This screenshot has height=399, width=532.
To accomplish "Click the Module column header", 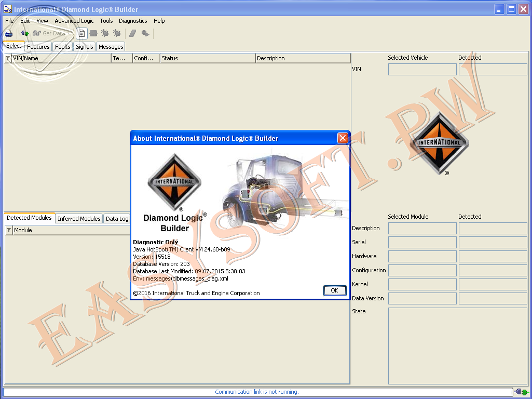I will [71, 230].
